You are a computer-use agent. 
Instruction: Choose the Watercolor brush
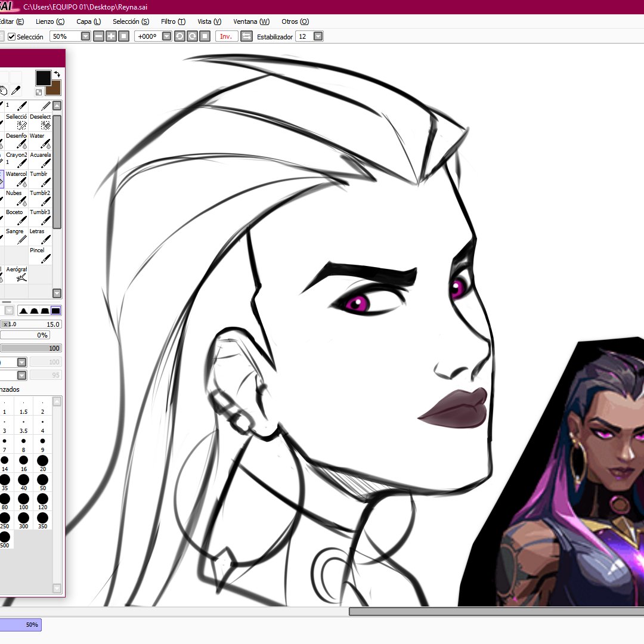17,179
